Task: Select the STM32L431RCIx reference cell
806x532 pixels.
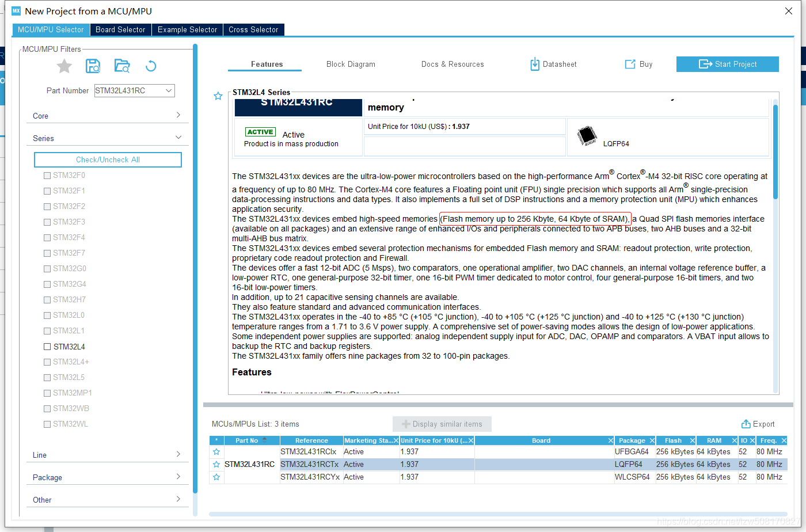Action: tap(311, 452)
